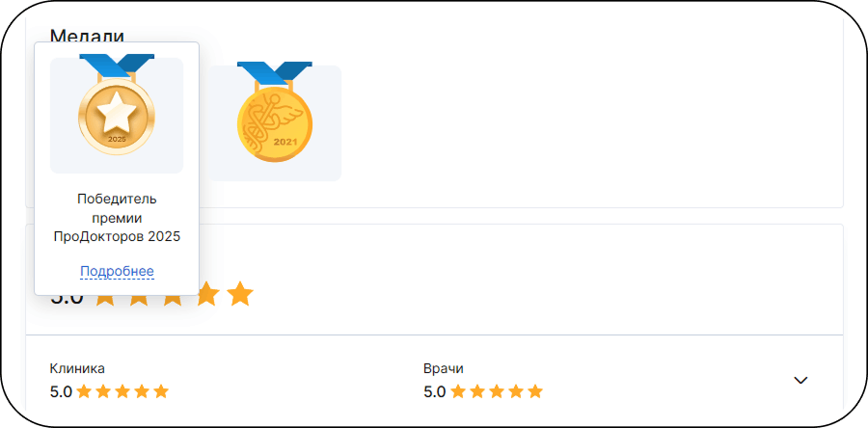Click the third star in Клиника rating
The height and width of the screenshot is (428, 868).
tap(122, 391)
